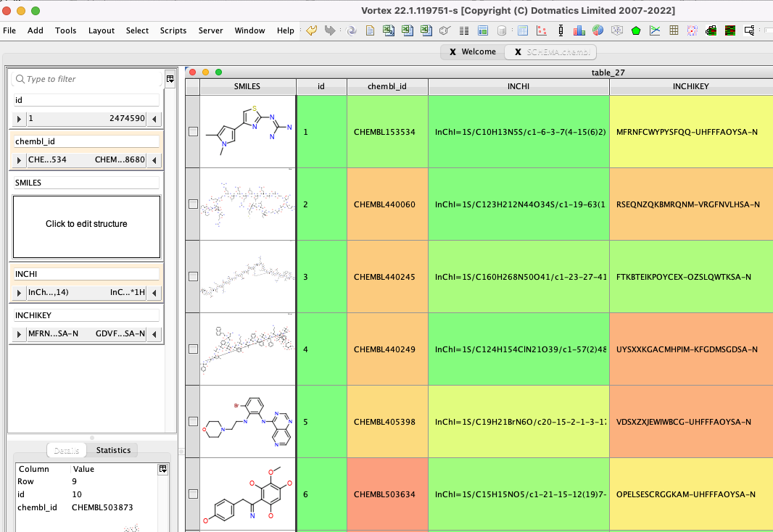Click the blue swirl refresh icon

click(352, 30)
